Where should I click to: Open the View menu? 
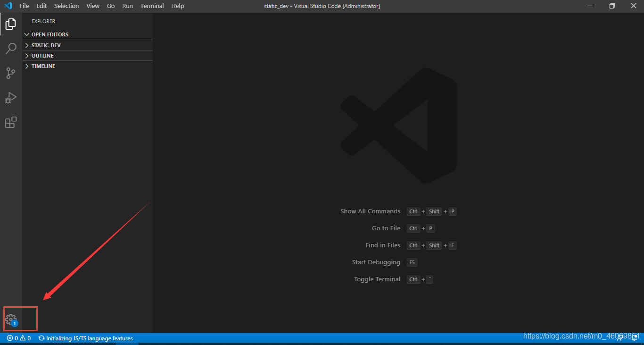93,6
